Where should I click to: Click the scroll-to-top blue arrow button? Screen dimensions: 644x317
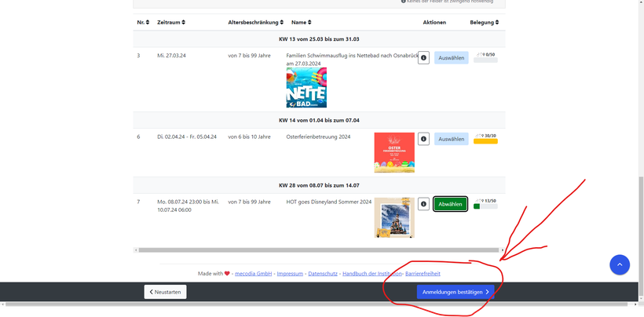(x=620, y=264)
